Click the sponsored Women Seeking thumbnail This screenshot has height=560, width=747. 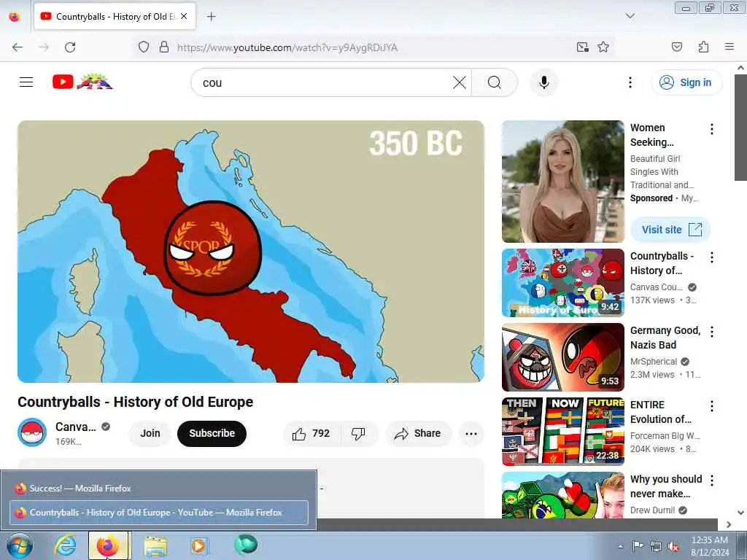[562, 182]
